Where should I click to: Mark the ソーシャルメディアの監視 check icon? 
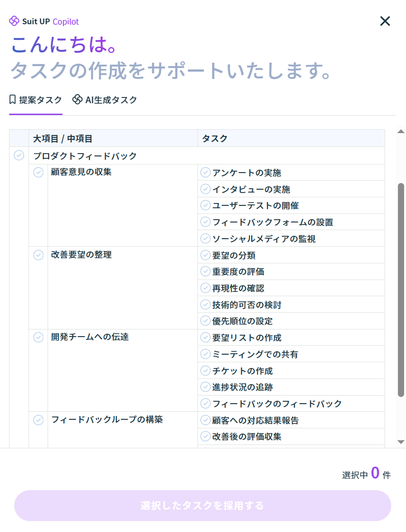[x=206, y=238]
